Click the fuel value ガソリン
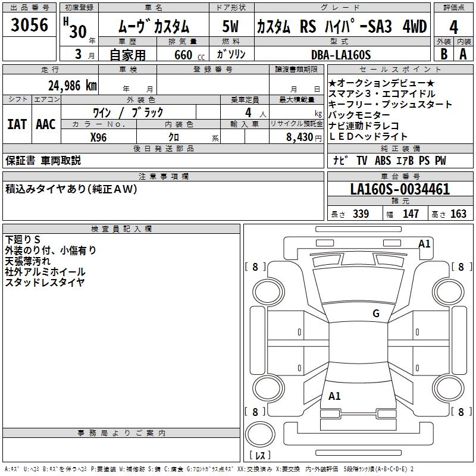 (231, 54)
